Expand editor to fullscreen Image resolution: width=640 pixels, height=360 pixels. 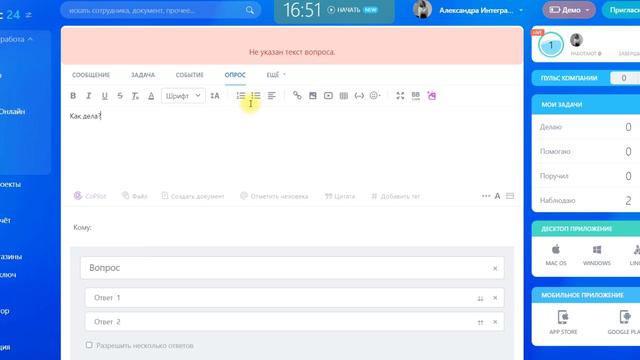(400, 96)
